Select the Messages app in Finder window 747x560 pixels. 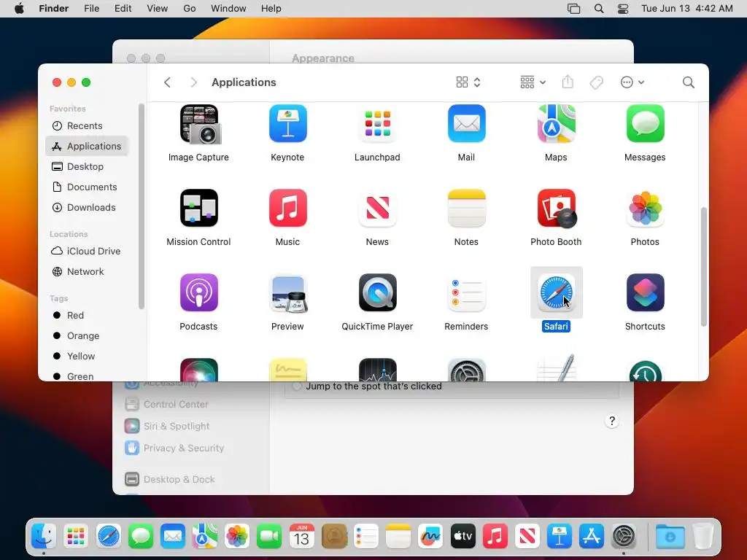[645, 124]
